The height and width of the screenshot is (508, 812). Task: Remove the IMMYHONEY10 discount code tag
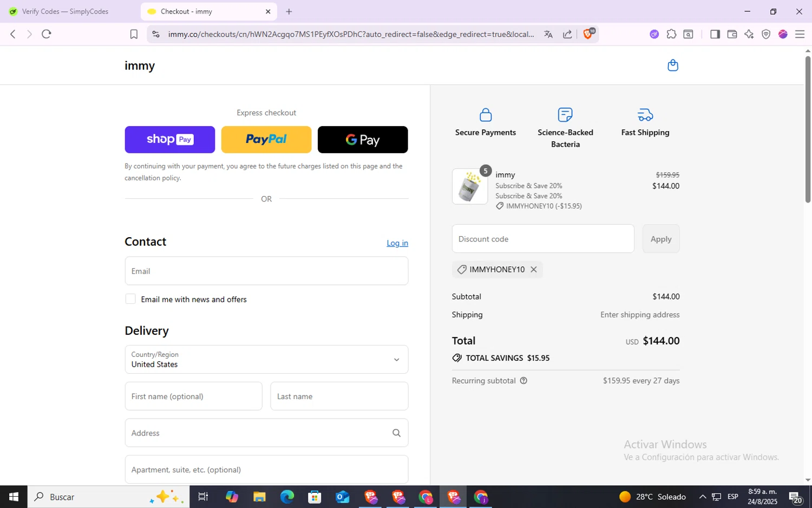click(534, 270)
